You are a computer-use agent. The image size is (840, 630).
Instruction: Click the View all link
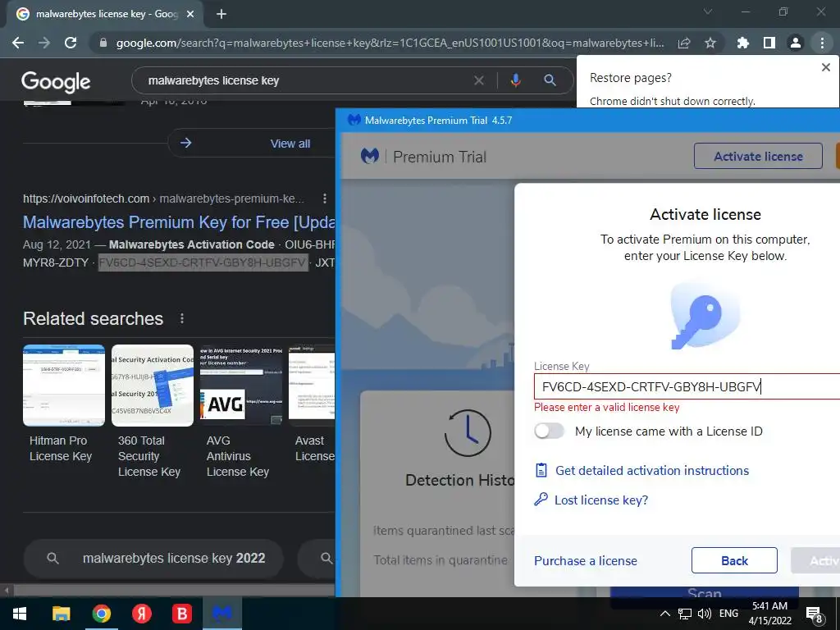pyautogui.click(x=290, y=144)
